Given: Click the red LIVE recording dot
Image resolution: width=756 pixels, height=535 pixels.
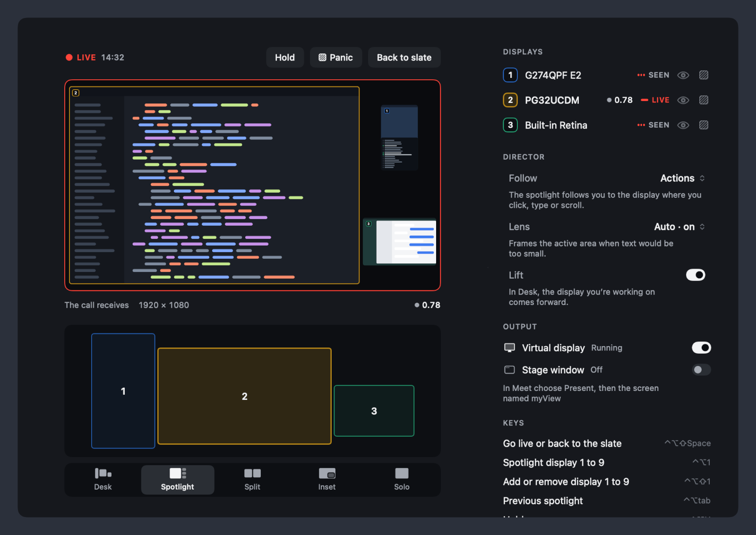Looking at the screenshot, I should click(69, 58).
